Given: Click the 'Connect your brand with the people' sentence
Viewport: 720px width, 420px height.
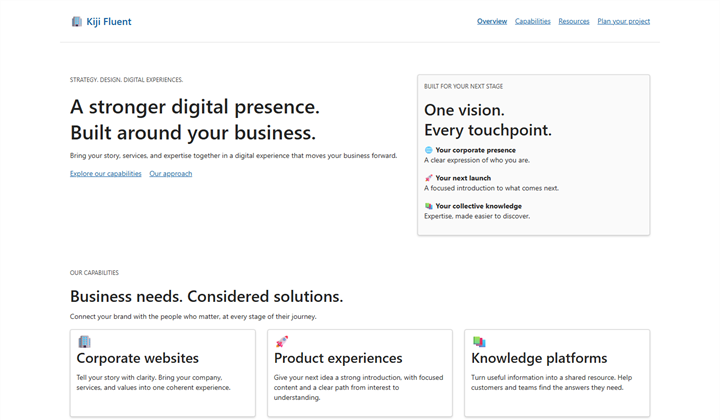Looking at the screenshot, I should [193, 317].
